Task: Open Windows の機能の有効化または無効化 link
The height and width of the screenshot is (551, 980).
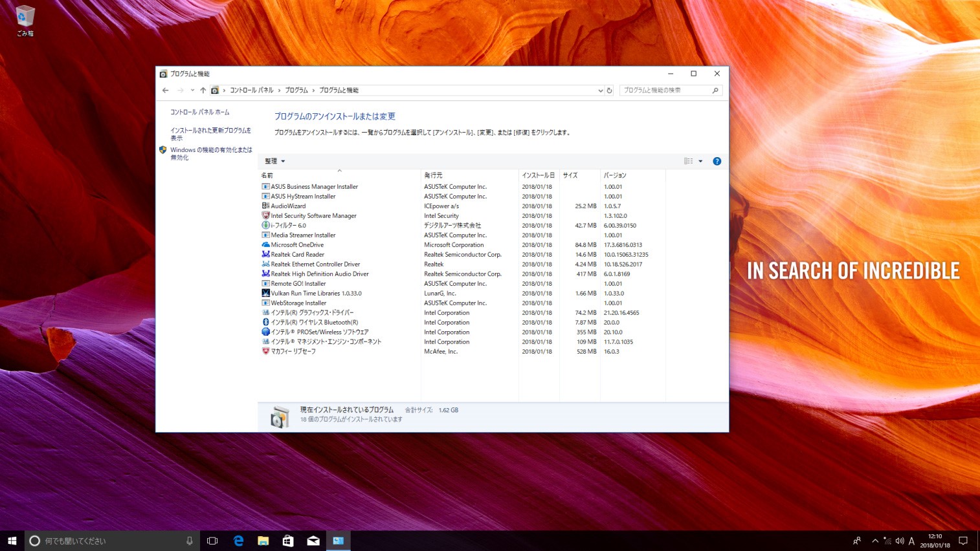Action: [x=211, y=153]
